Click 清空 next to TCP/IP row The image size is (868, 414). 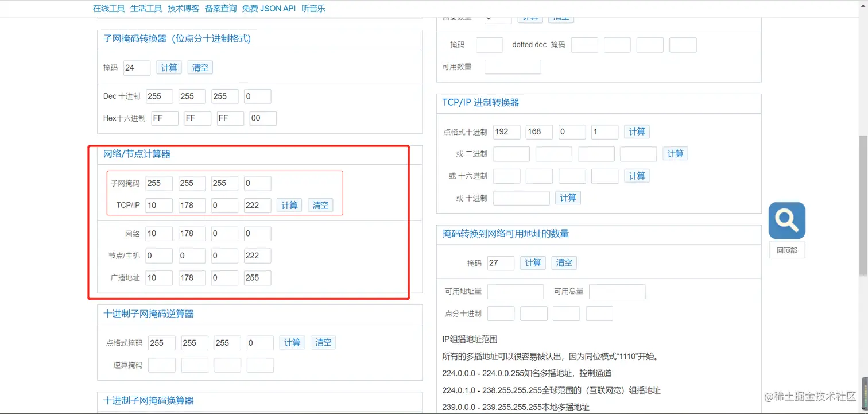point(320,205)
